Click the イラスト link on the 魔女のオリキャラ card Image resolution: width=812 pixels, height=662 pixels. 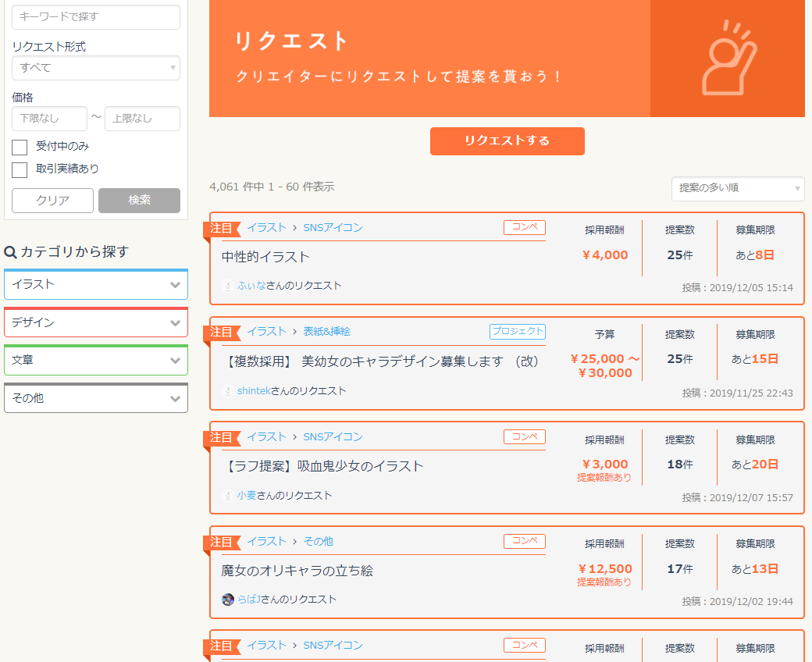click(266, 542)
